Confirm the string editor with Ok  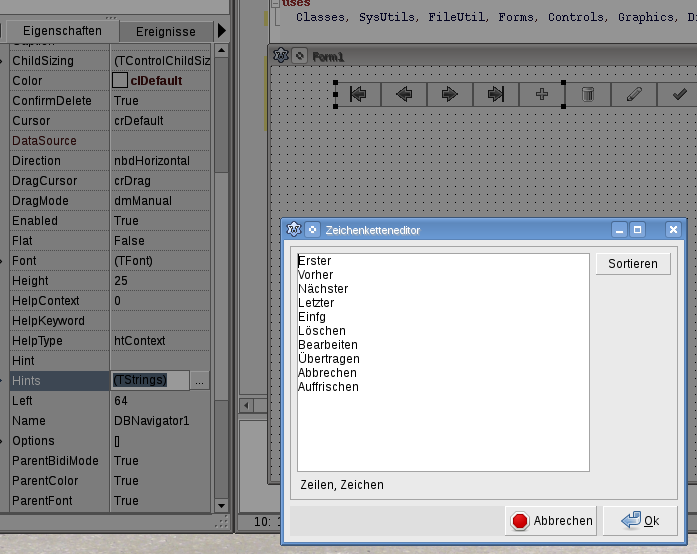[640, 520]
